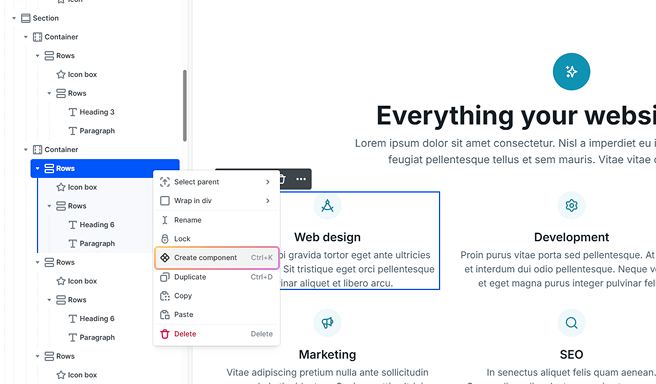Choose Copy from the context menu
Image resolution: width=656 pixels, height=384 pixels.
[216, 296]
